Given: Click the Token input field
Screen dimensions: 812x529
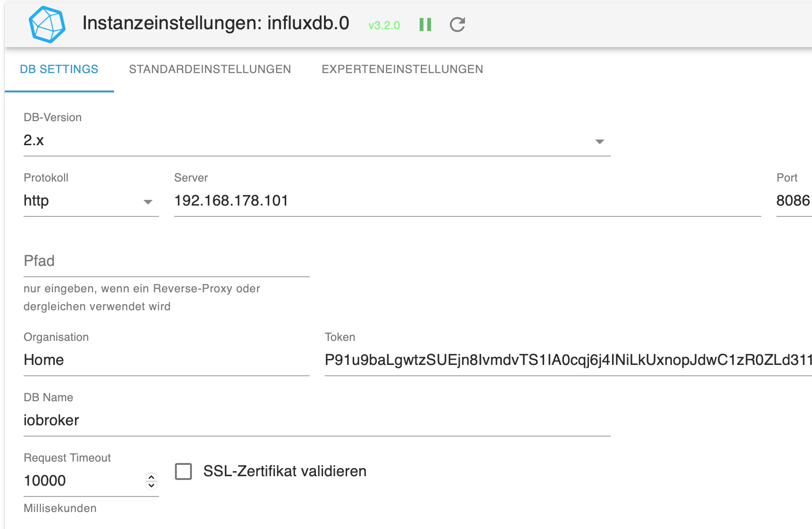Looking at the screenshot, I should (x=568, y=361).
